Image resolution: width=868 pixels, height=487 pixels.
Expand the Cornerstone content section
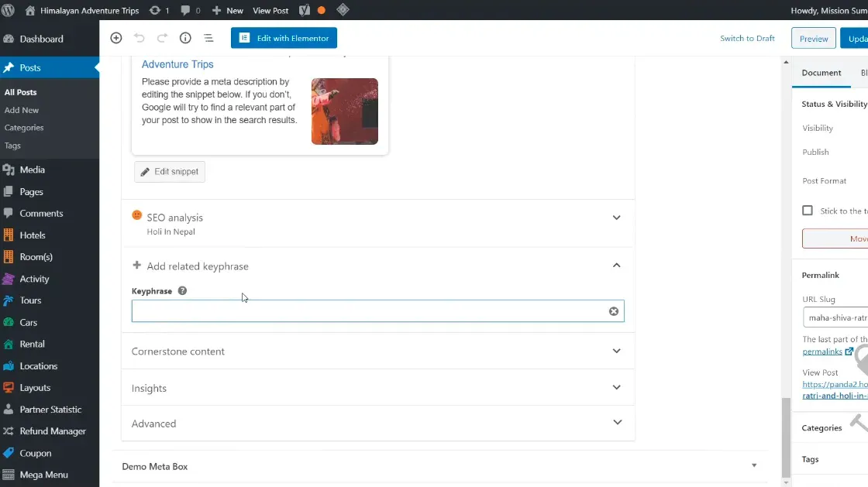tap(617, 351)
